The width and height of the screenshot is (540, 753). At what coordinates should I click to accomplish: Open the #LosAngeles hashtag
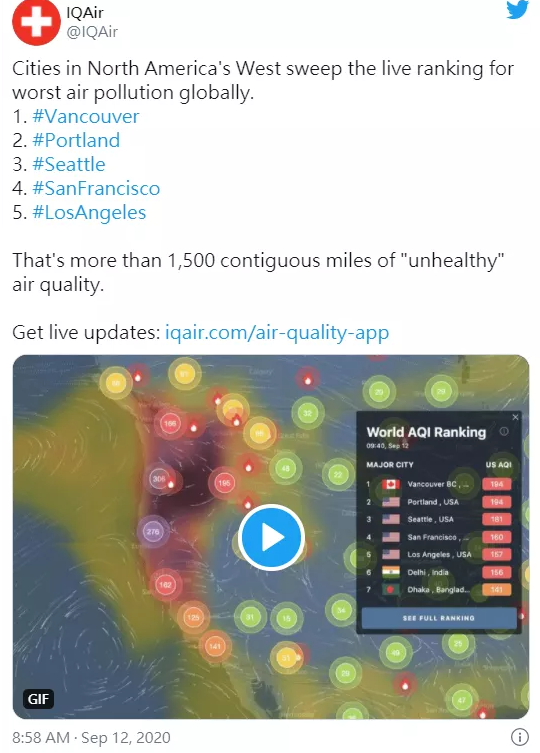(89, 212)
